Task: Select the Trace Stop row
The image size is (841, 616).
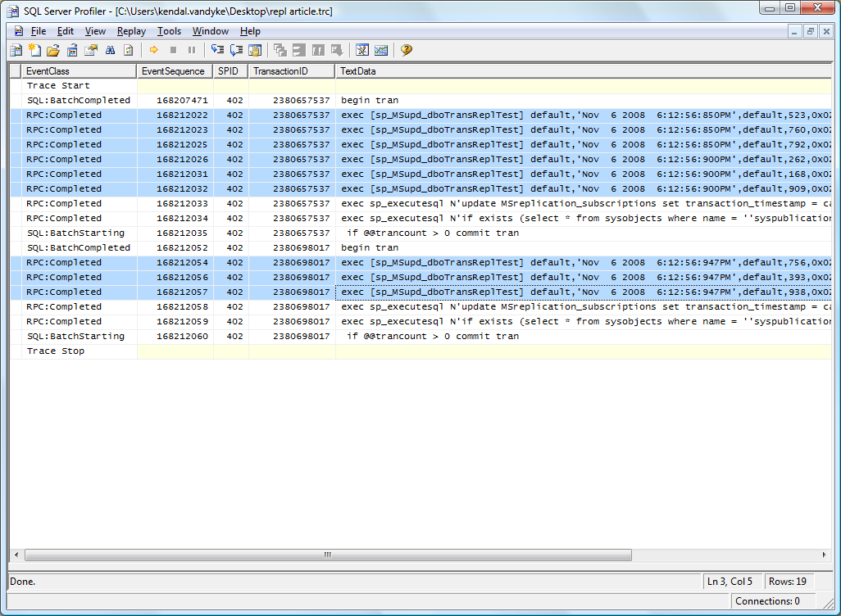Action: tap(420, 351)
